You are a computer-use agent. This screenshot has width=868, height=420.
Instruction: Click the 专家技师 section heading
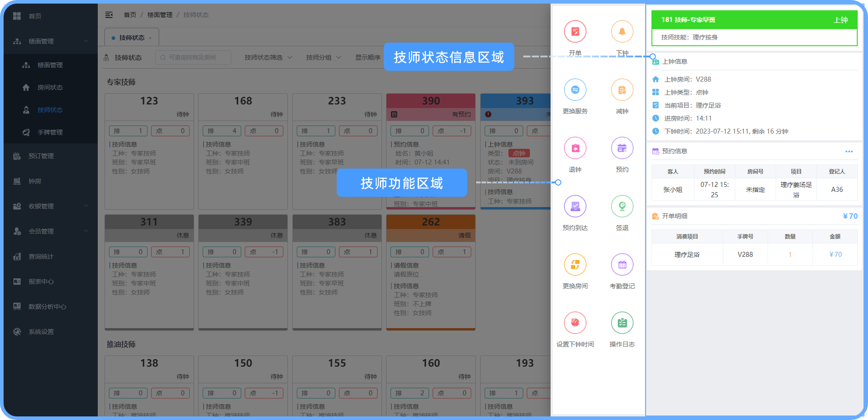click(x=121, y=82)
